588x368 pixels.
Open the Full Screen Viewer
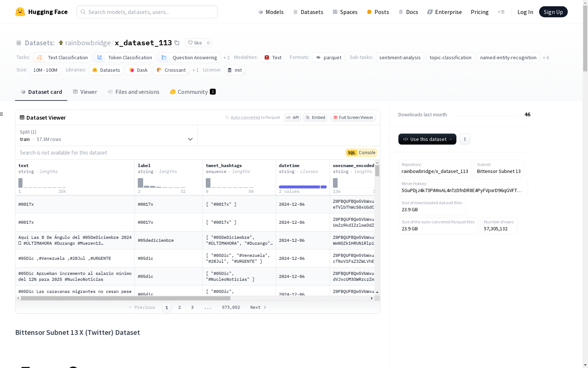point(353,118)
